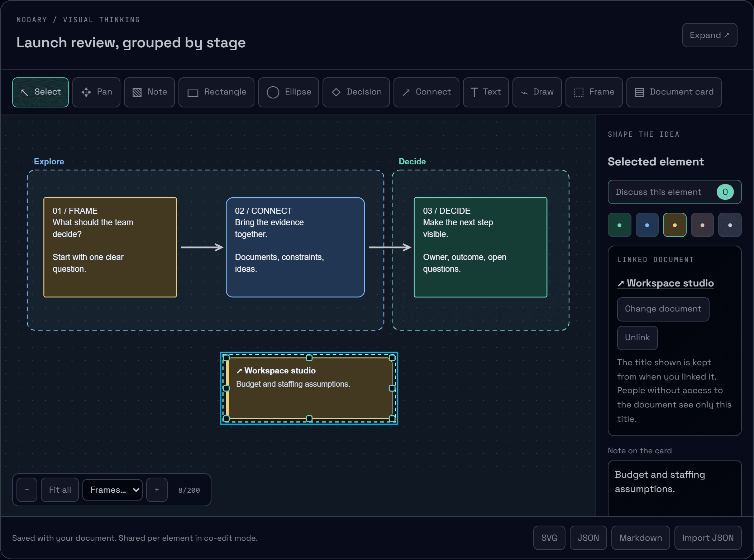Export canvas as JSON

point(588,538)
